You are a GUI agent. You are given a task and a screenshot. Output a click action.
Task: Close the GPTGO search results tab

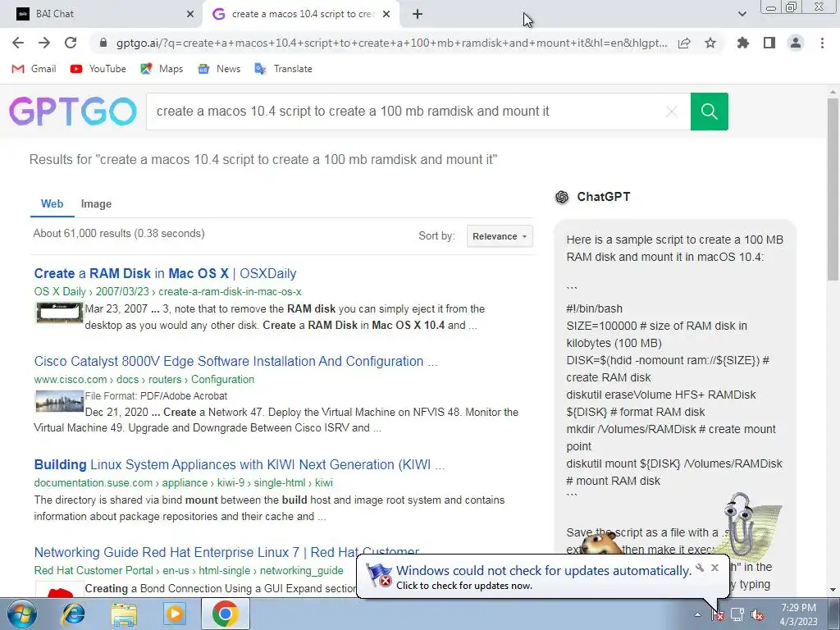tap(386, 14)
